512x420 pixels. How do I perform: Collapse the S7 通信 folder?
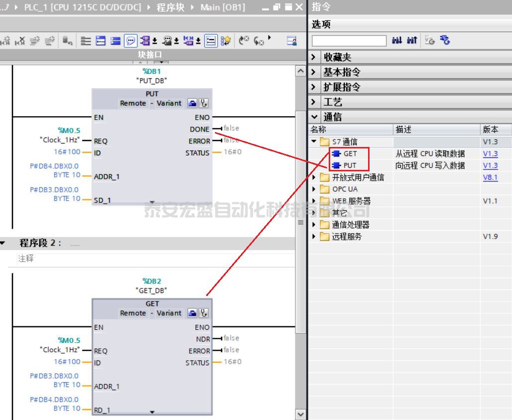coord(314,141)
